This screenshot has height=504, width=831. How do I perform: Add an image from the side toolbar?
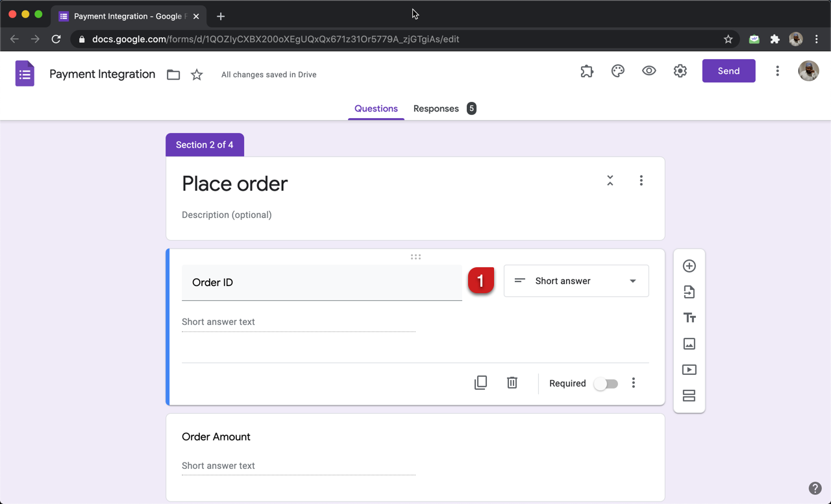pos(689,344)
